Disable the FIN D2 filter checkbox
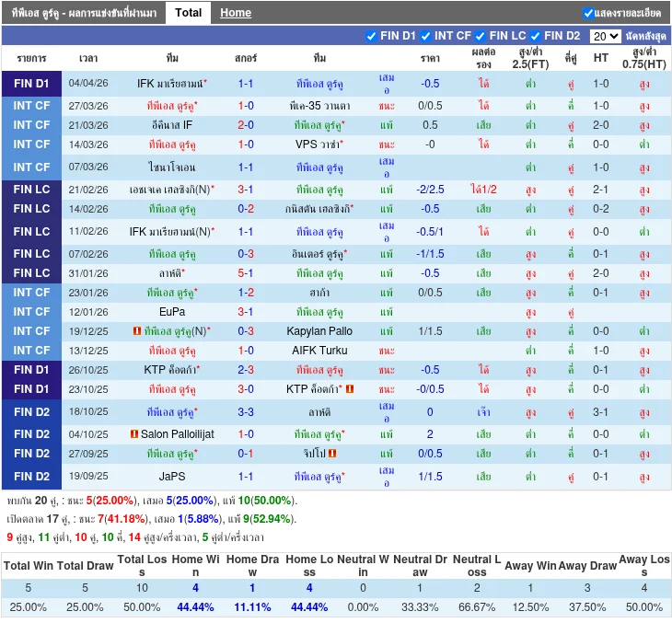 536,37
